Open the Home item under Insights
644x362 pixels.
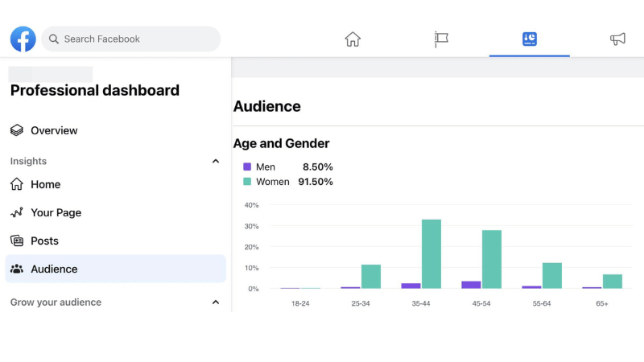[46, 184]
